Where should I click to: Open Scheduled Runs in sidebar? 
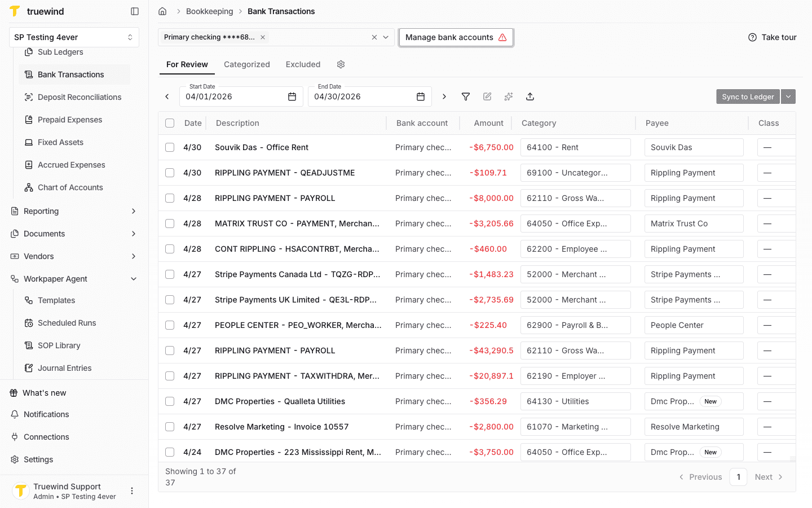tap(74, 323)
